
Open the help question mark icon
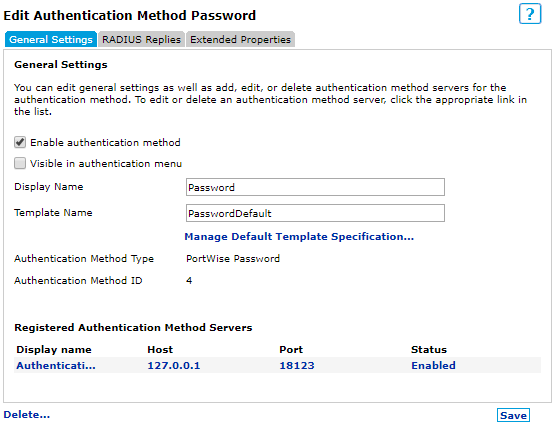530,14
